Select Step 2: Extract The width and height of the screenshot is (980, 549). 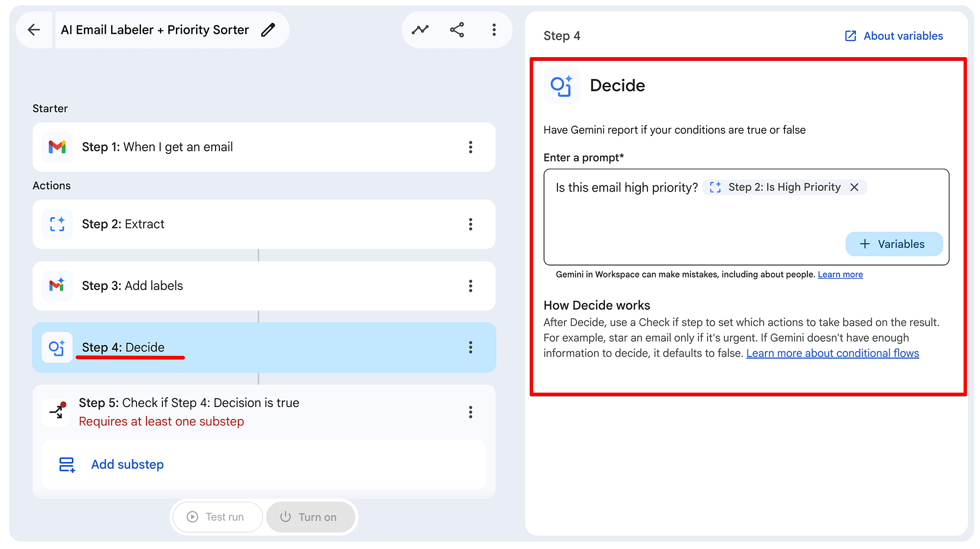pos(264,224)
